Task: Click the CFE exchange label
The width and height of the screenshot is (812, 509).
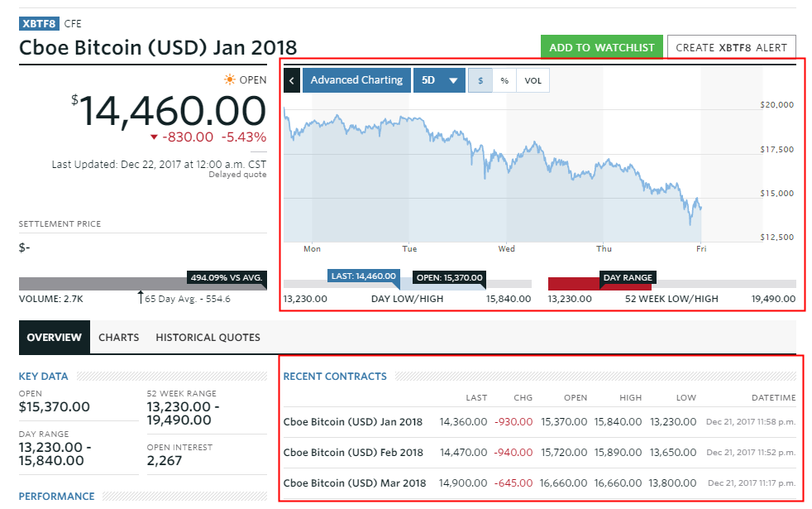Action: tap(73, 24)
